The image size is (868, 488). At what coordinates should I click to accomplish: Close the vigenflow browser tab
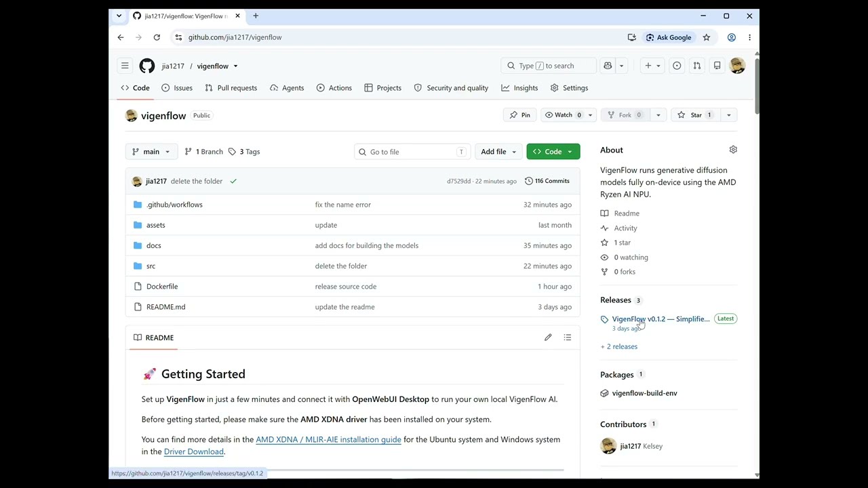(x=237, y=16)
